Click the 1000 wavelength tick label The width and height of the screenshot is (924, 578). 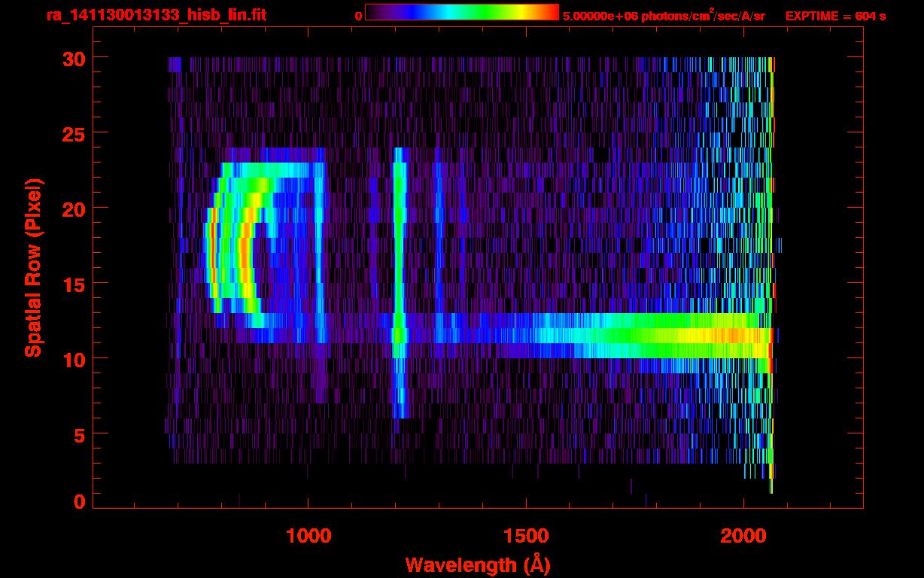click(x=308, y=536)
